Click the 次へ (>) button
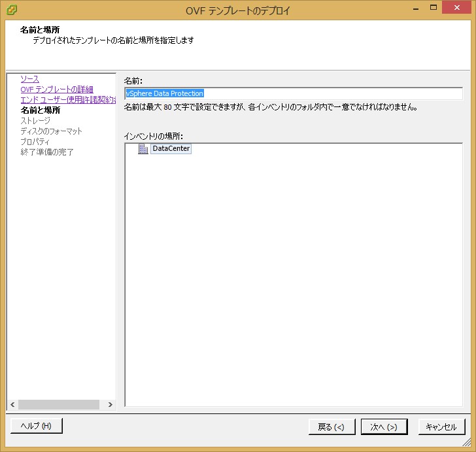This screenshot has height=452, width=476. pyautogui.click(x=384, y=427)
